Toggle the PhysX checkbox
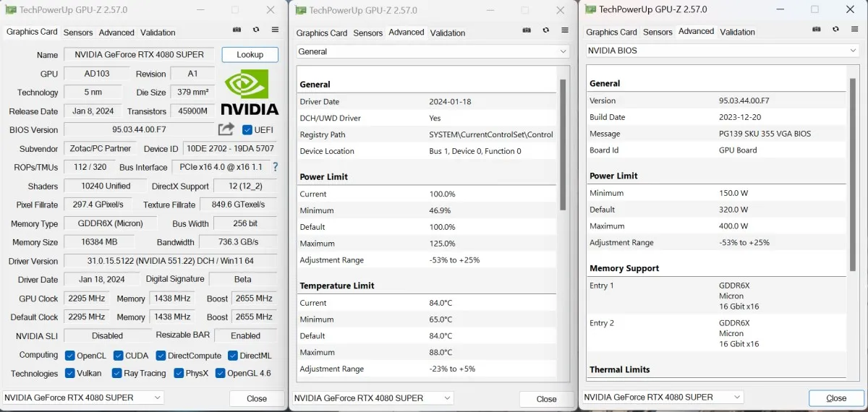Viewport: 868px width, 412px height. (178, 373)
